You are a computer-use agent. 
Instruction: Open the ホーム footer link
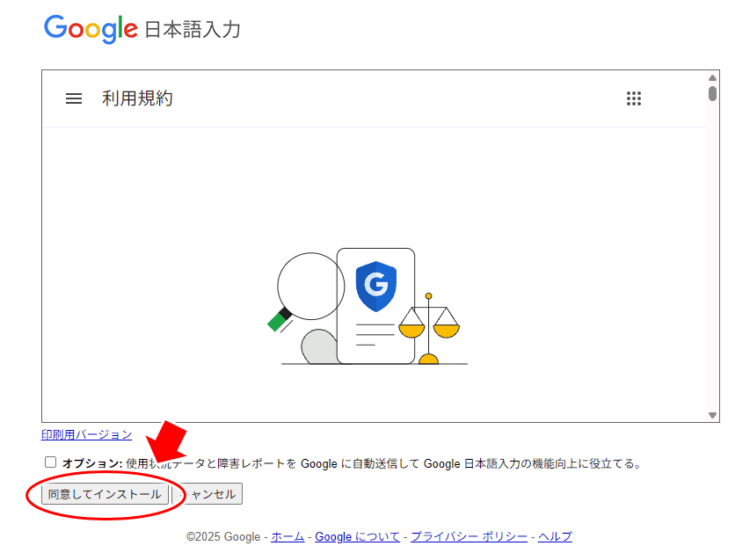[x=287, y=537]
